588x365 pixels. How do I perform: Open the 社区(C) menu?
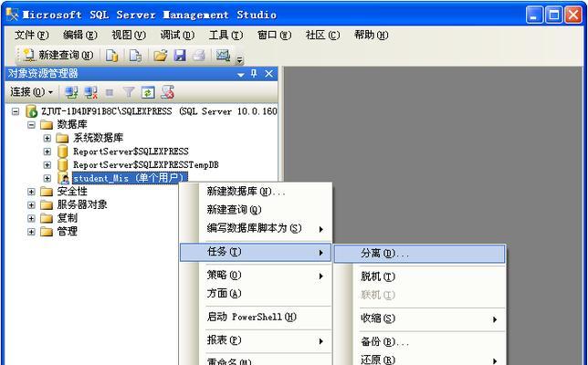(322, 35)
